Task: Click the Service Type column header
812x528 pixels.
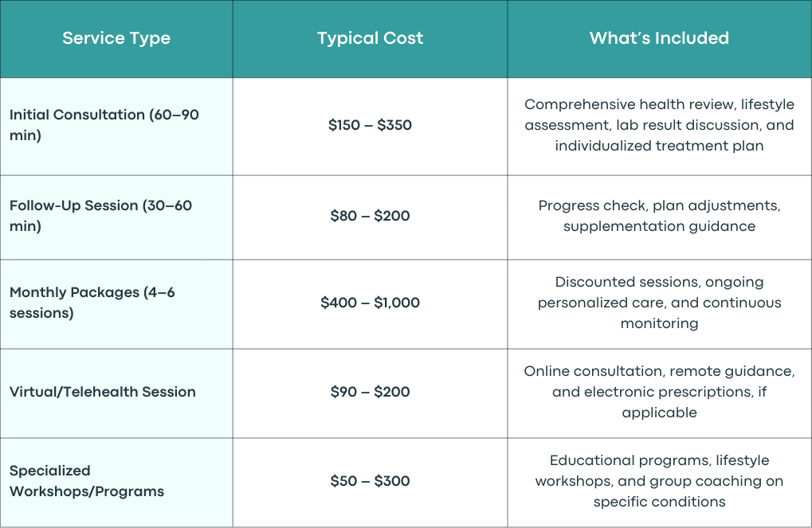Action: pos(116,39)
